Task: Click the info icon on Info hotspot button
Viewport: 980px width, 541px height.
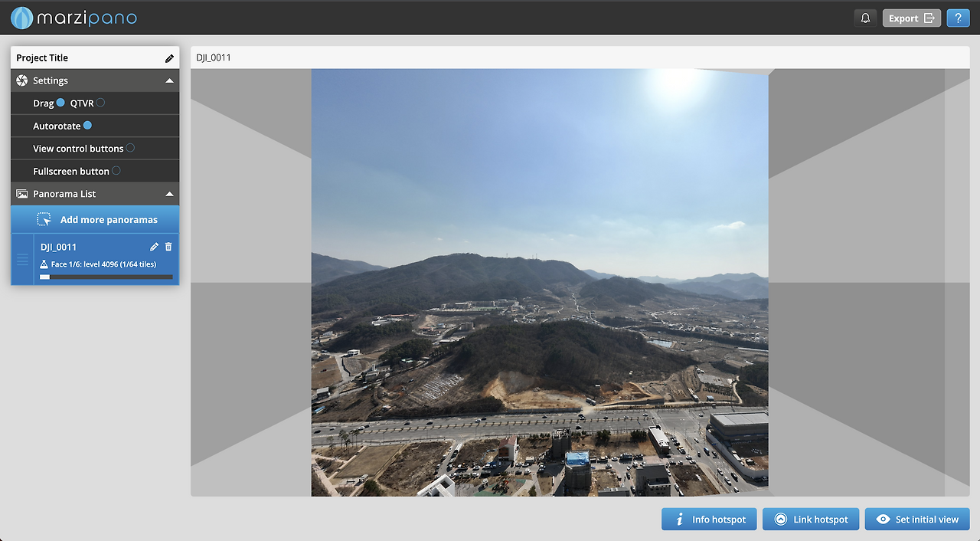Action: 678,519
